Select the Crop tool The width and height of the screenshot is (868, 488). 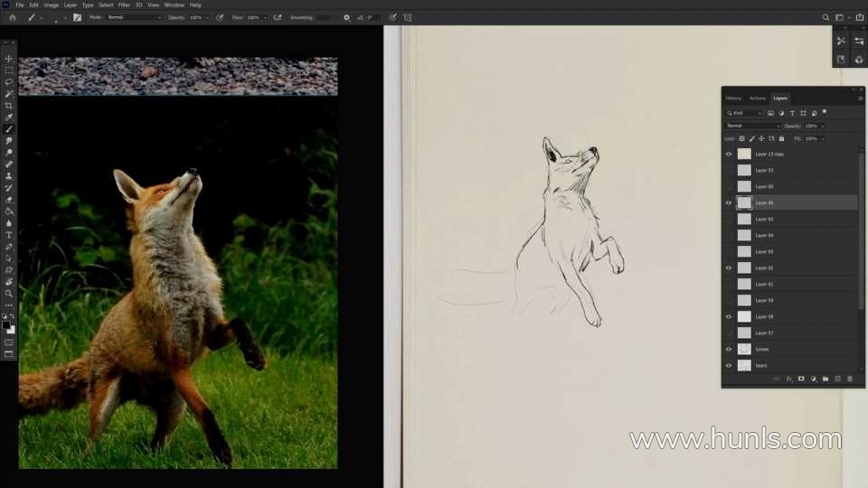9,106
